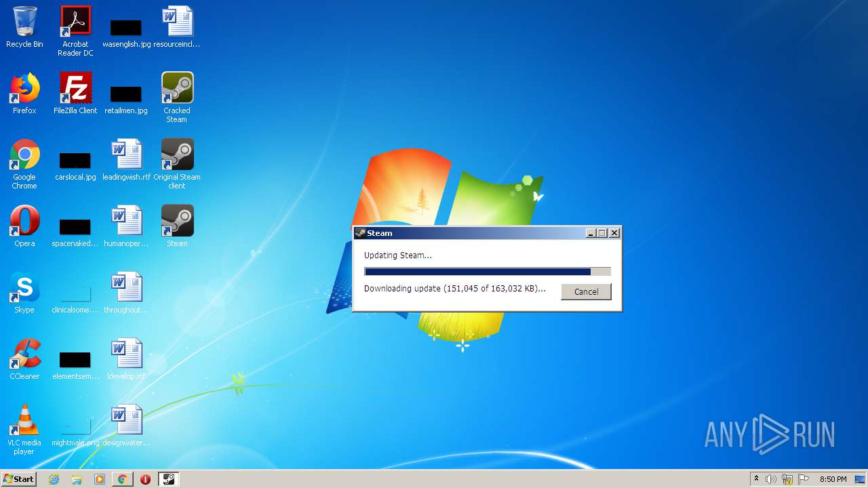Click the Updating Steam label
Screen dimensions: 868x488
[397, 256]
